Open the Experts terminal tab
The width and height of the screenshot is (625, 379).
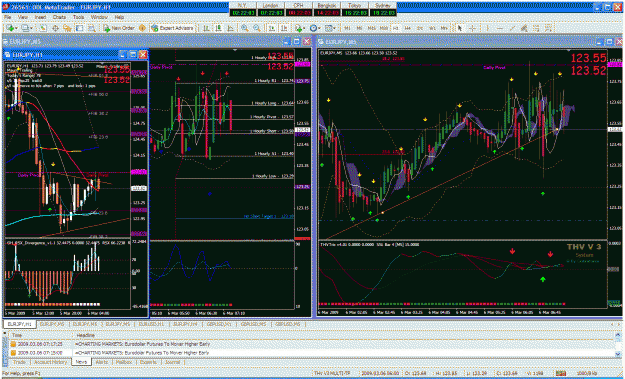pyautogui.click(x=148, y=362)
